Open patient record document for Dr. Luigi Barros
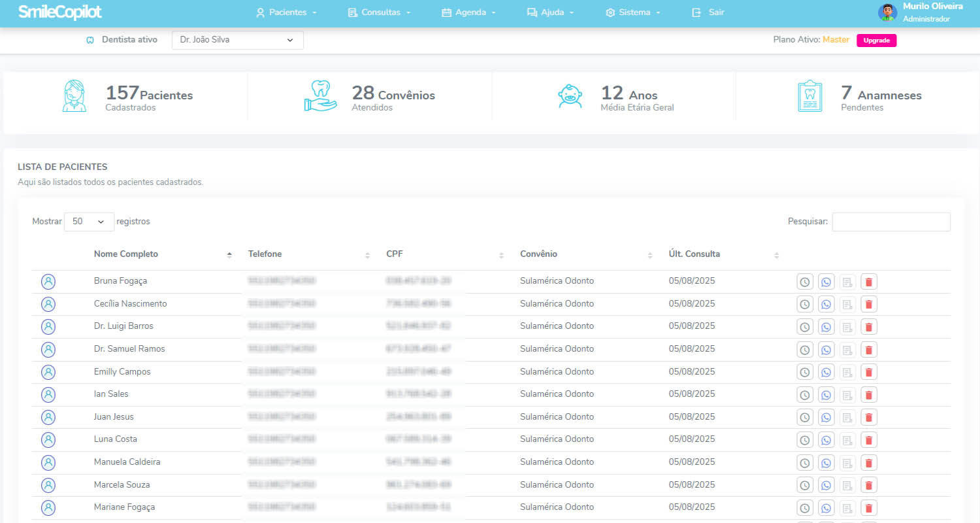This screenshot has height=523, width=980. click(847, 326)
